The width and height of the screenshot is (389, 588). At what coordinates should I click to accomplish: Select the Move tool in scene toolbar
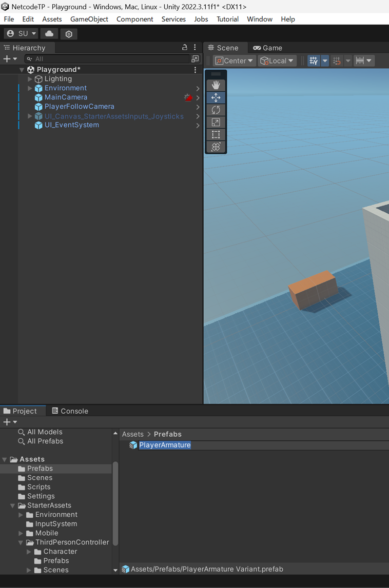tap(216, 97)
